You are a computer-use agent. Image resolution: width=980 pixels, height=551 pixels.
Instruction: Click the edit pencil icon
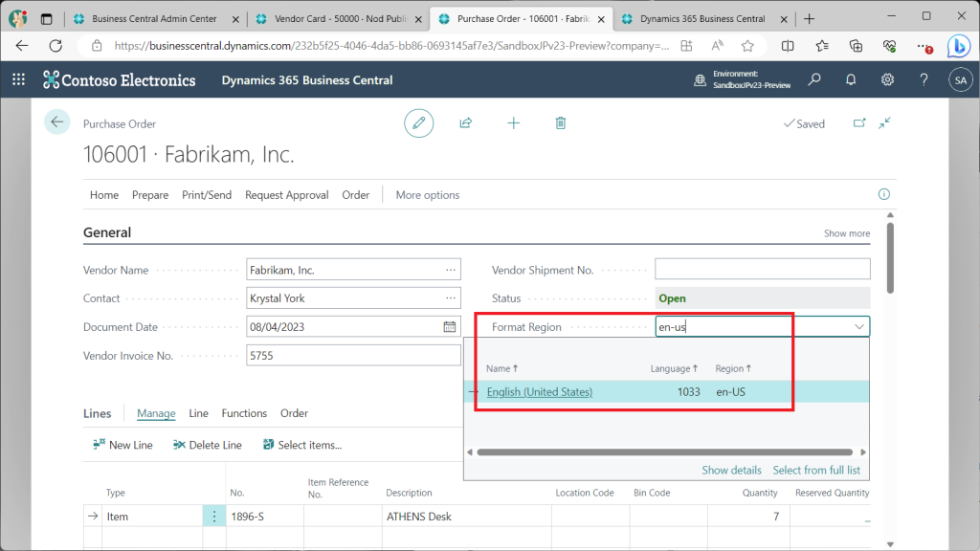click(419, 123)
